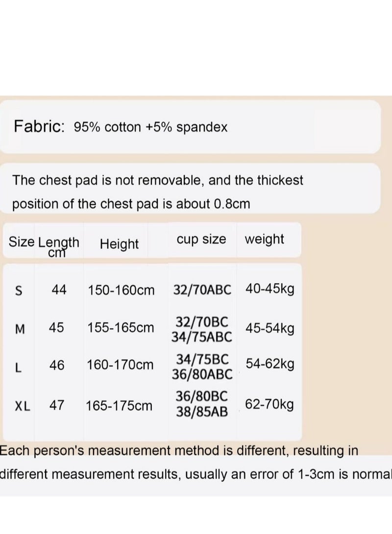Click the 150-160cm height cell

[121, 291]
